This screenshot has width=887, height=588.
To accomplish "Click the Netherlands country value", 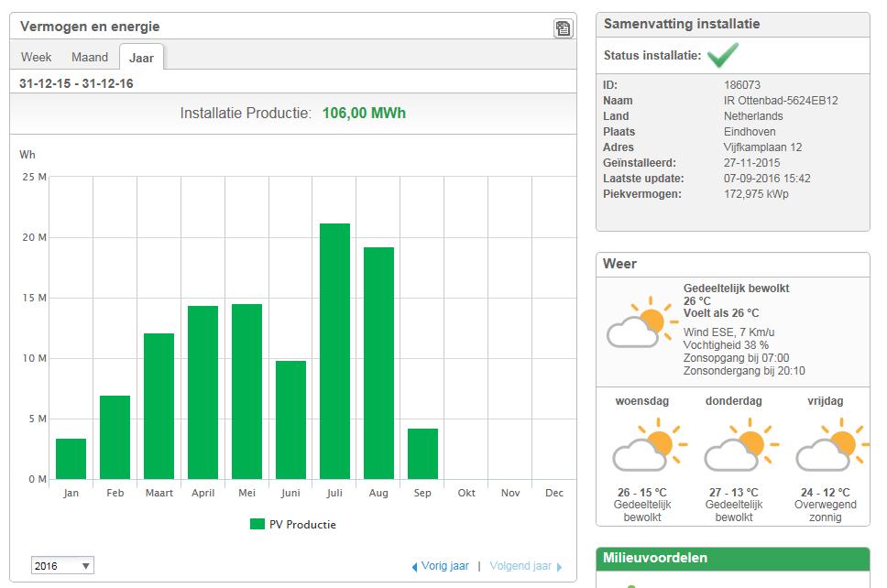I will [753, 116].
